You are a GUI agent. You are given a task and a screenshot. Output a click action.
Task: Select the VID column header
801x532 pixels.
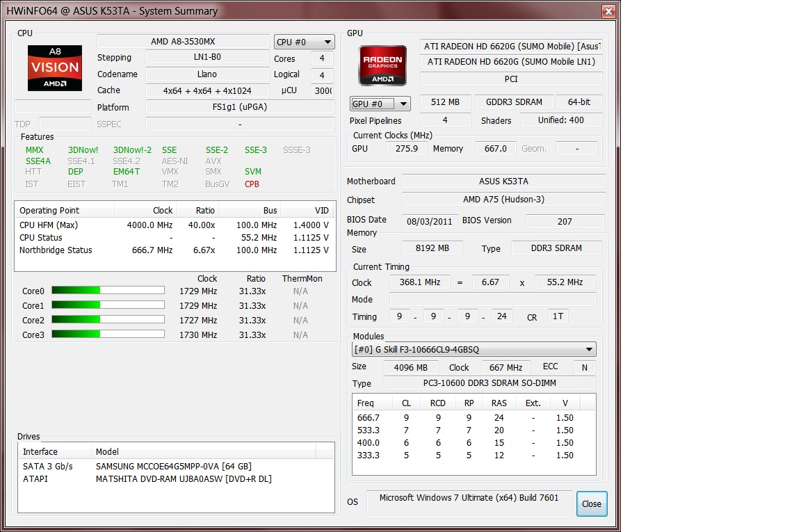[x=307, y=211]
